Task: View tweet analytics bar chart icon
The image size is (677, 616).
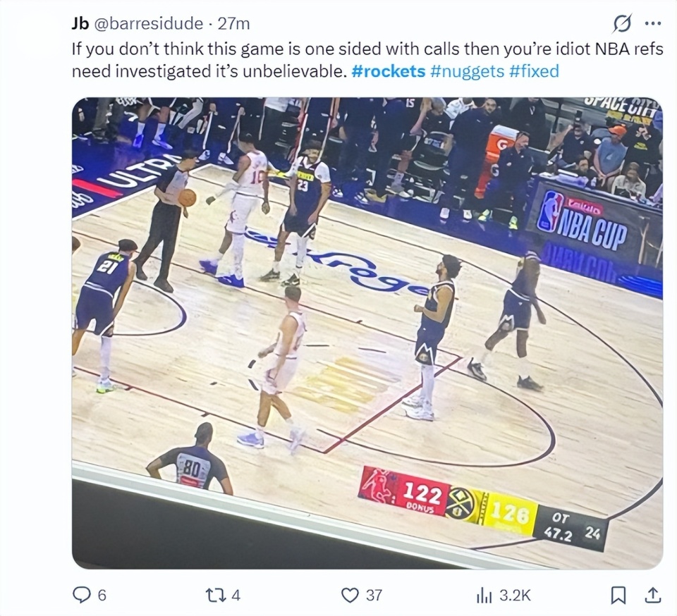Action: click(x=484, y=596)
